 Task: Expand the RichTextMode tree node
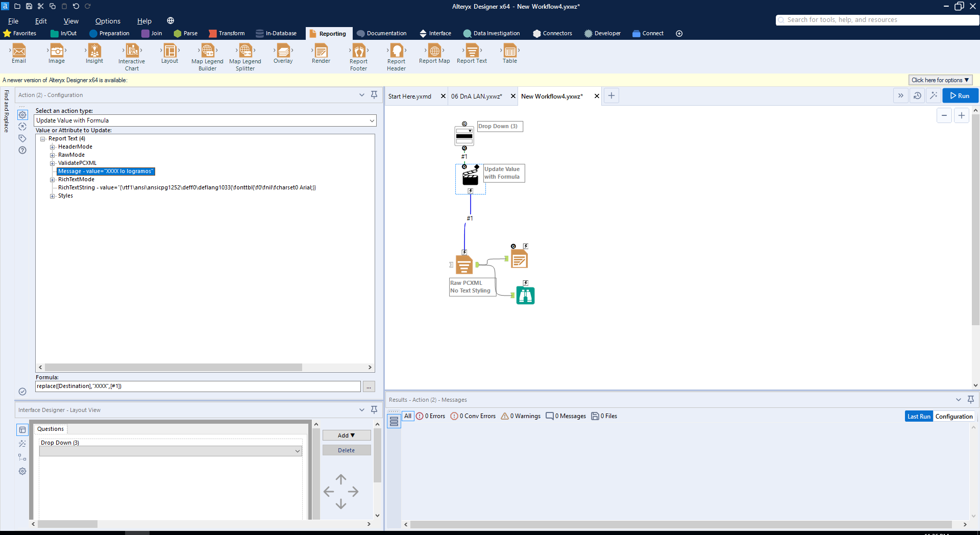[x=53, y=179]
